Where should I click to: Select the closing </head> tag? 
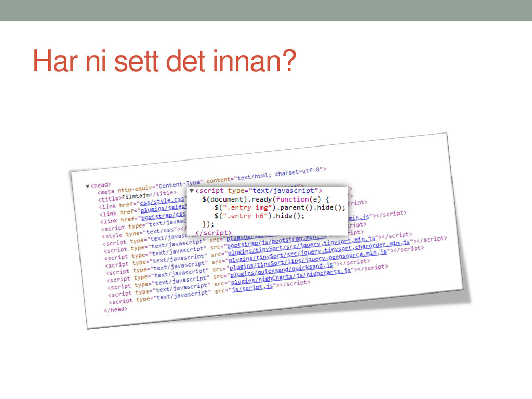[x=116, y=310]
